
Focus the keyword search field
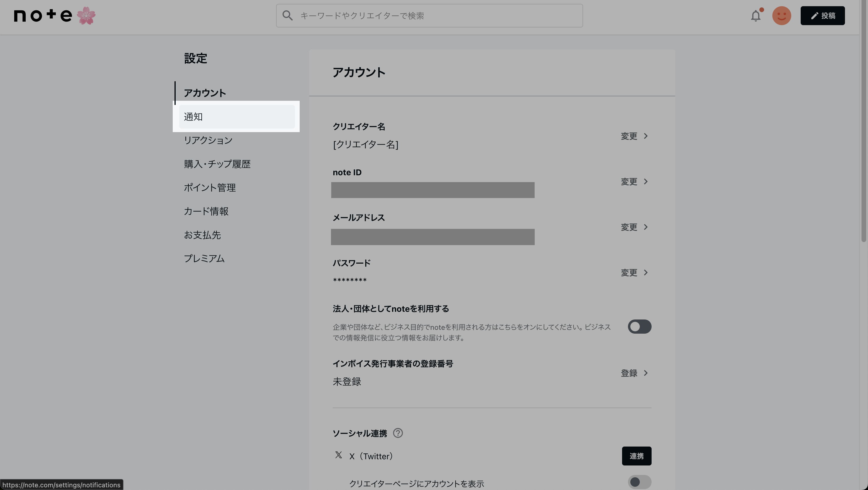[429, 15]
